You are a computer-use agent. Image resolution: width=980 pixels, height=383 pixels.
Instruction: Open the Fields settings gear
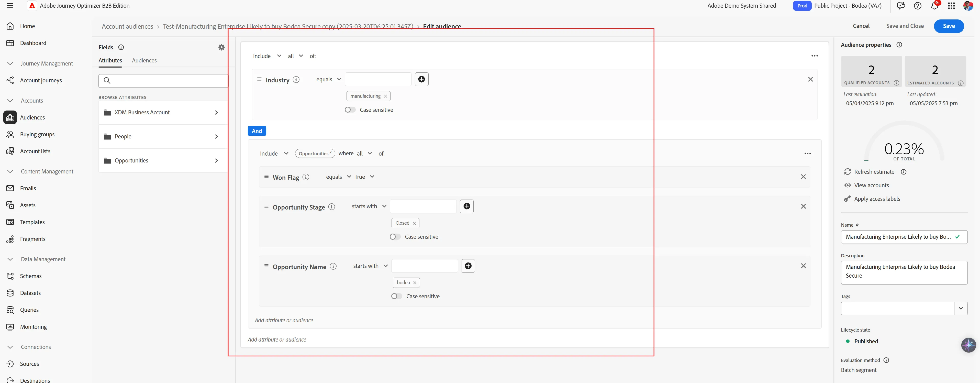[221, 47]
